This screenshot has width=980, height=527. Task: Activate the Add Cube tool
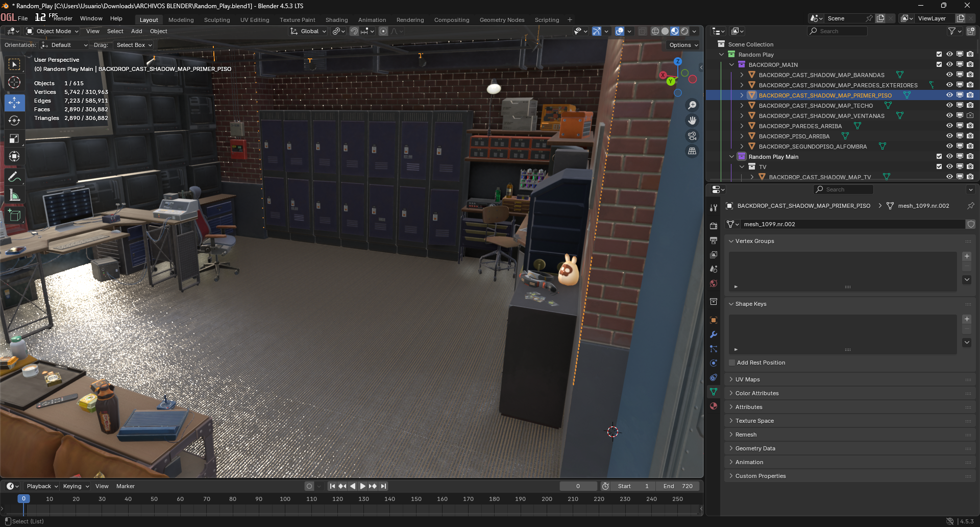tap(14, 215)
